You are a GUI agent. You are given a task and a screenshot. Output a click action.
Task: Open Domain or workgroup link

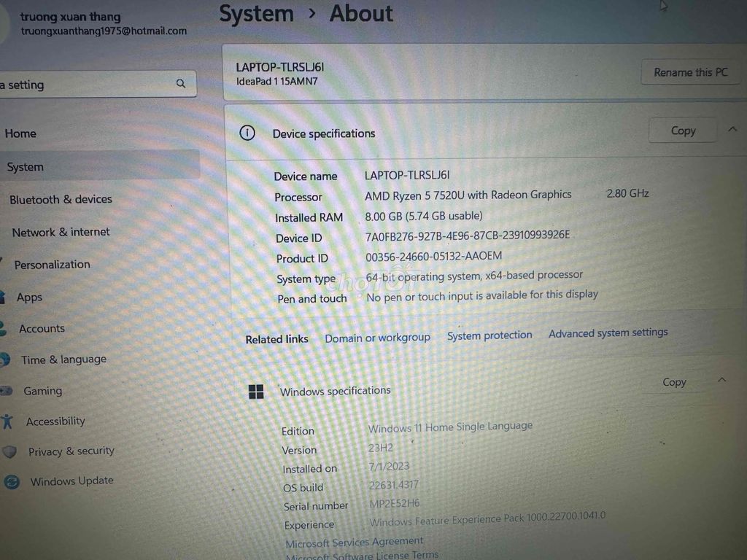pos(377,338)
